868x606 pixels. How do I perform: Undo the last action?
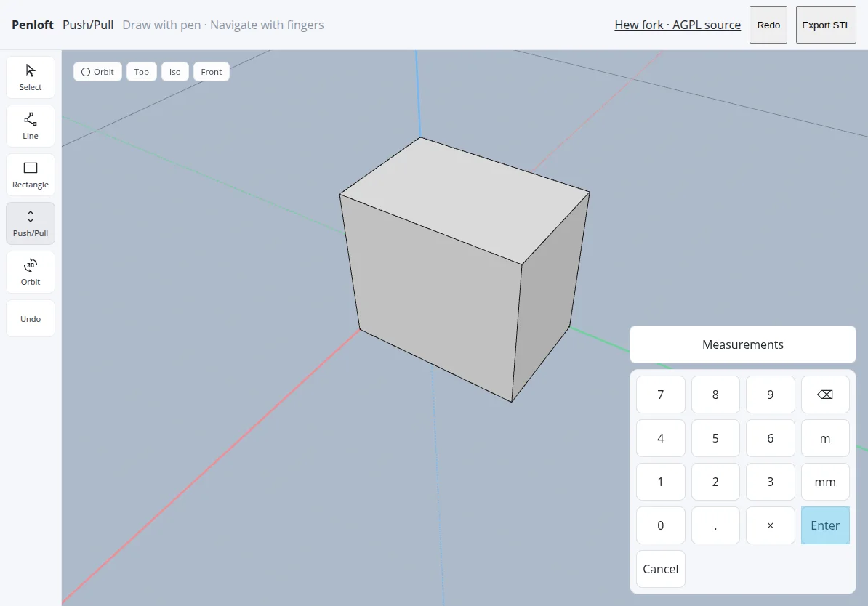(x=31, y=319)
